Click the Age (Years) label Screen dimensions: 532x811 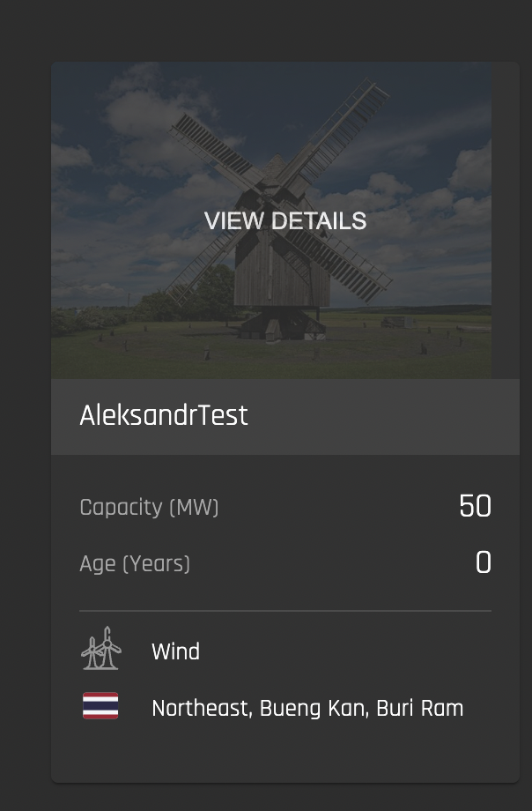click(135, 563)
